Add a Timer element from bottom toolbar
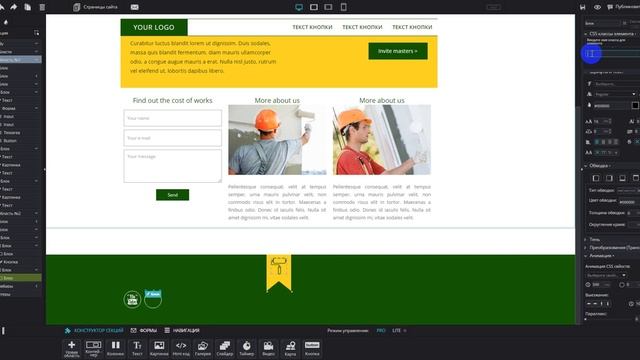 (x=247, y=349)
